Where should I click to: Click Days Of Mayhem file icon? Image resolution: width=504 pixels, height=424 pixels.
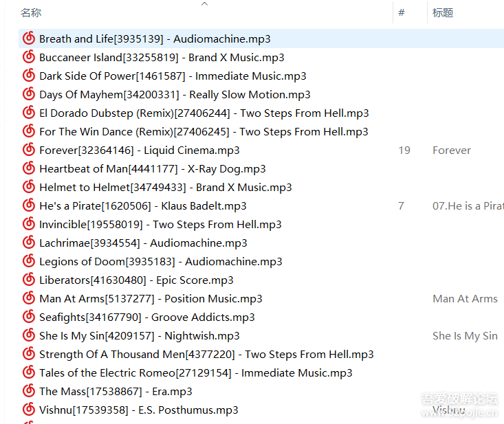[x=29, y=94]
